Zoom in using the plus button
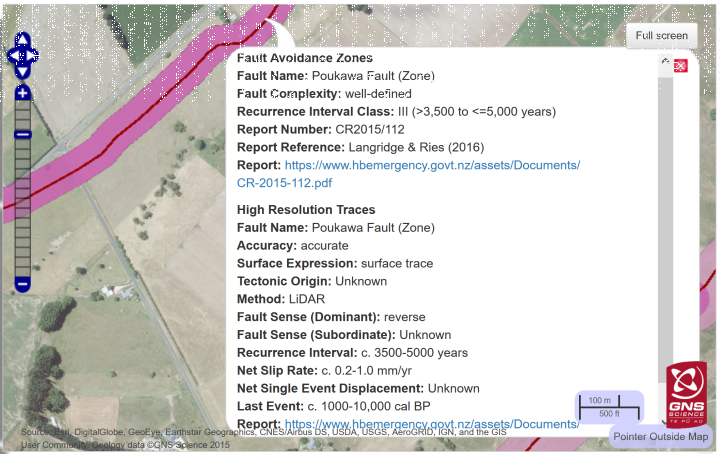Image resolution: width=720 pixels, height=454 pixels. pos(22,93)
